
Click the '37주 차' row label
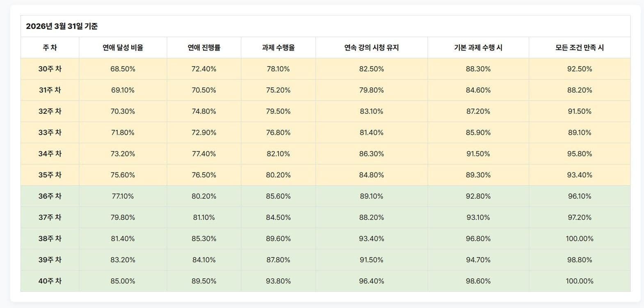50,217
